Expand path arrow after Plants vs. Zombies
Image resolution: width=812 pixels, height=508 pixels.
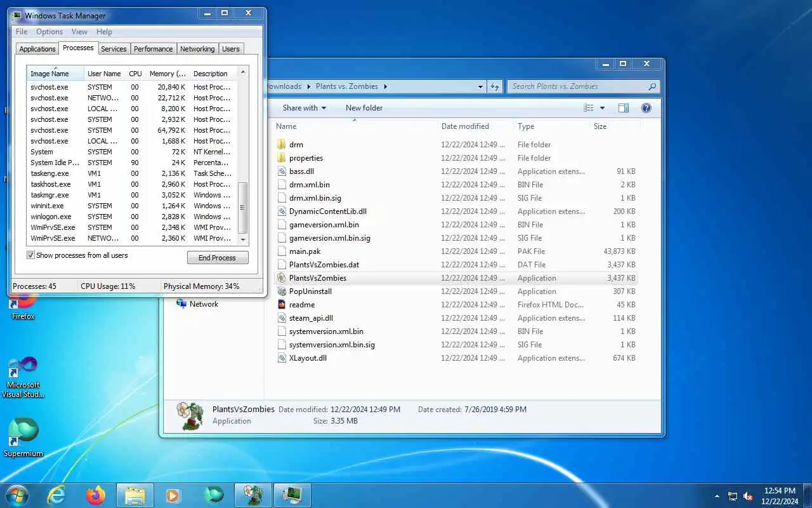pos(385,86)
